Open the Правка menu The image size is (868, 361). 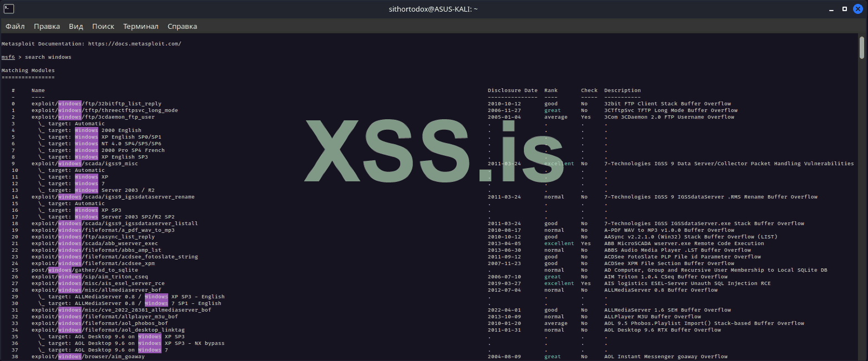(x=47, y=26)
